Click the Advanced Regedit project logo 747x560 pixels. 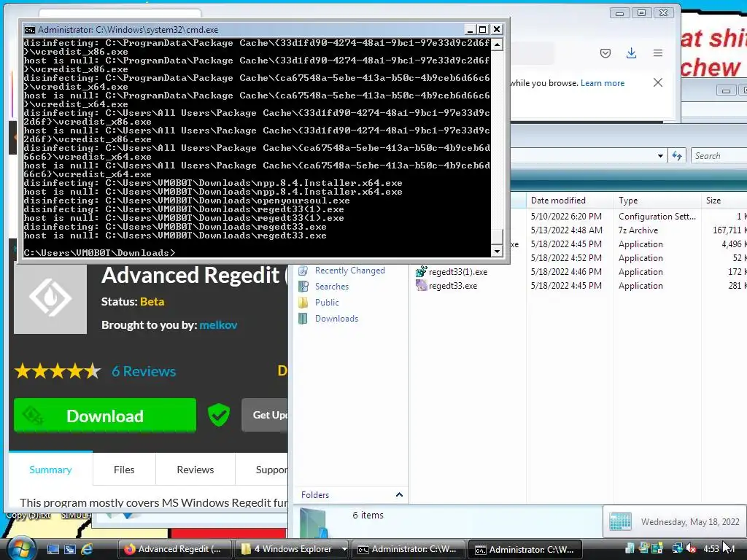click(x=50, y=298)
